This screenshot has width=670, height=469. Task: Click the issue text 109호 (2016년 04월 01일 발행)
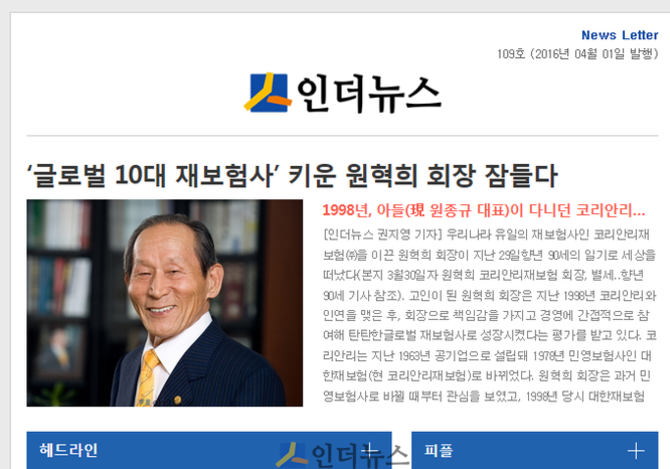[577, 54]
